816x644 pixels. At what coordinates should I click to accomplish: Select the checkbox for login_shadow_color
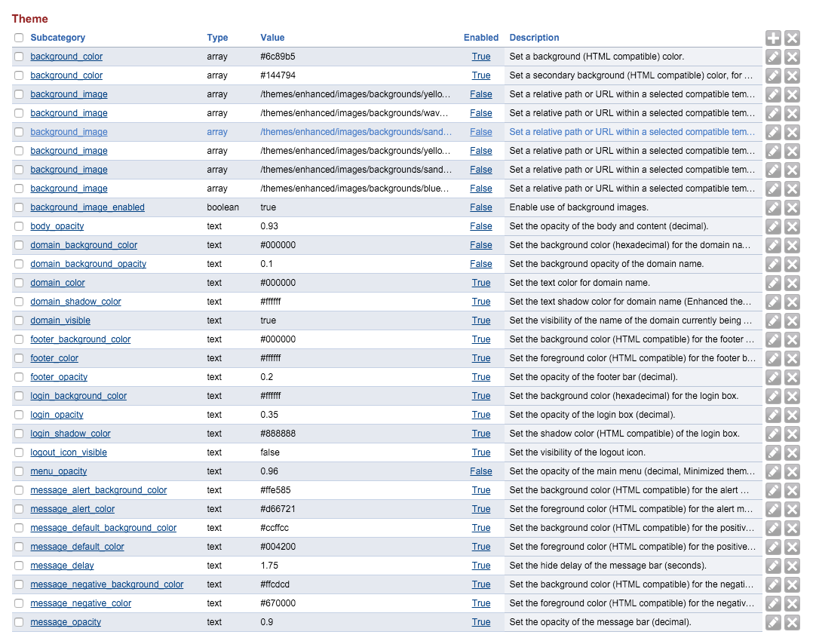pyautogui.click(x=19, y=434)
